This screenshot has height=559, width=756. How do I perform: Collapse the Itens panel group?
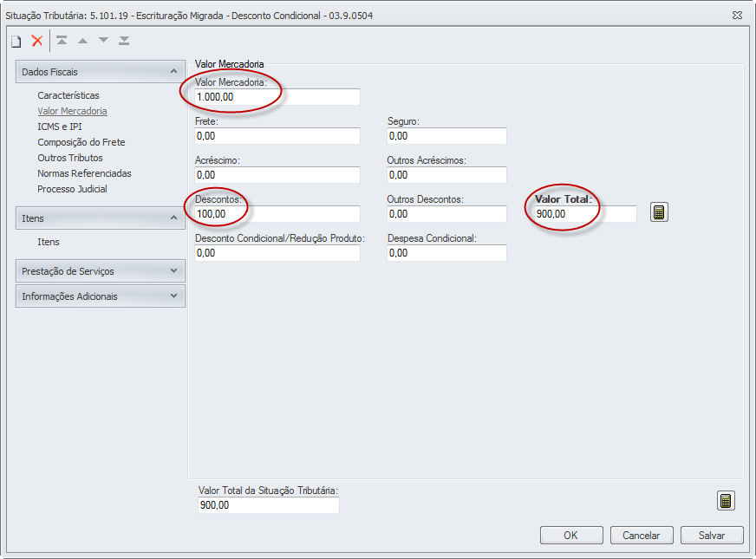pyautogui.click(x=173, y=218)
